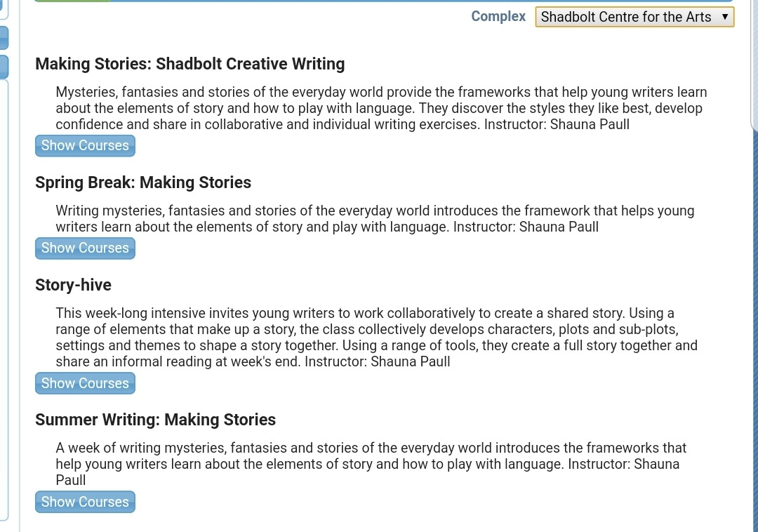758x532 pixels.
Task: Click the arrow on Shadbolt Centre selector
Action: point(724,17)
